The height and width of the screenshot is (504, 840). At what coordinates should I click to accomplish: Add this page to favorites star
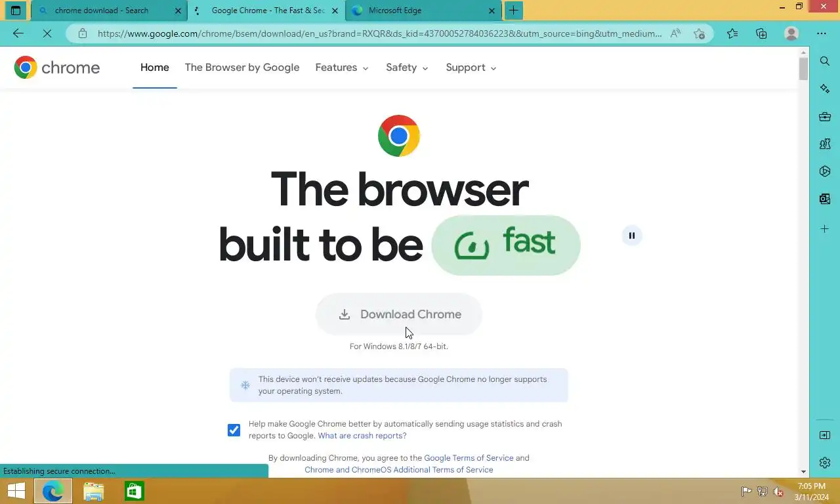pyautogui.click(x=699, y=33)
